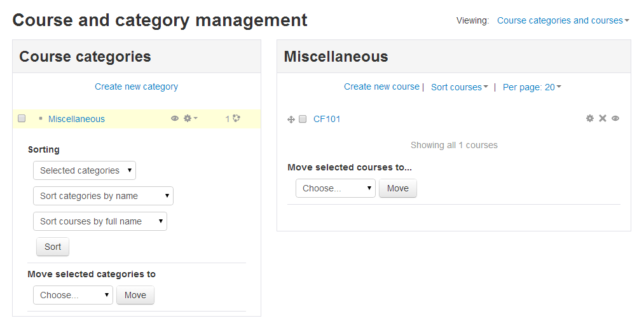
Task: Open the Miscellaneous category actions gear menu
Action: [x=189, y=118]
